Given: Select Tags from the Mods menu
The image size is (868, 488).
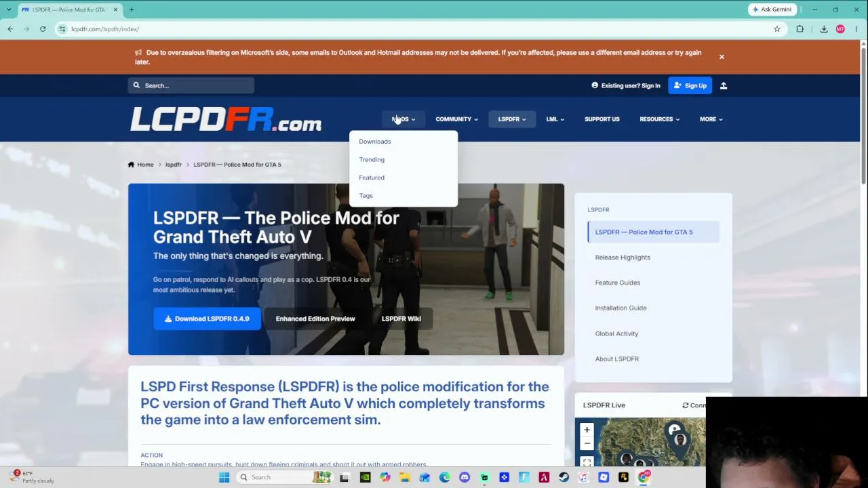Looking at the screenshot, I should (x=366, y=196).
